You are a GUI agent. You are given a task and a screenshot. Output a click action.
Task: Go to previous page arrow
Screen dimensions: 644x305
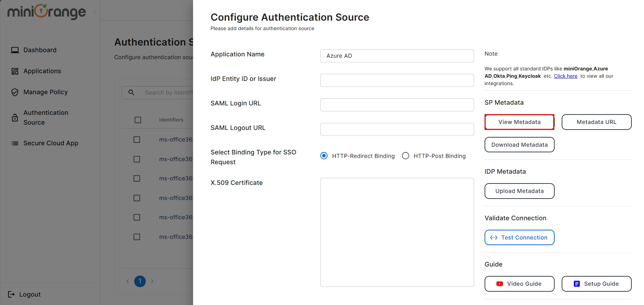[128, 281]
